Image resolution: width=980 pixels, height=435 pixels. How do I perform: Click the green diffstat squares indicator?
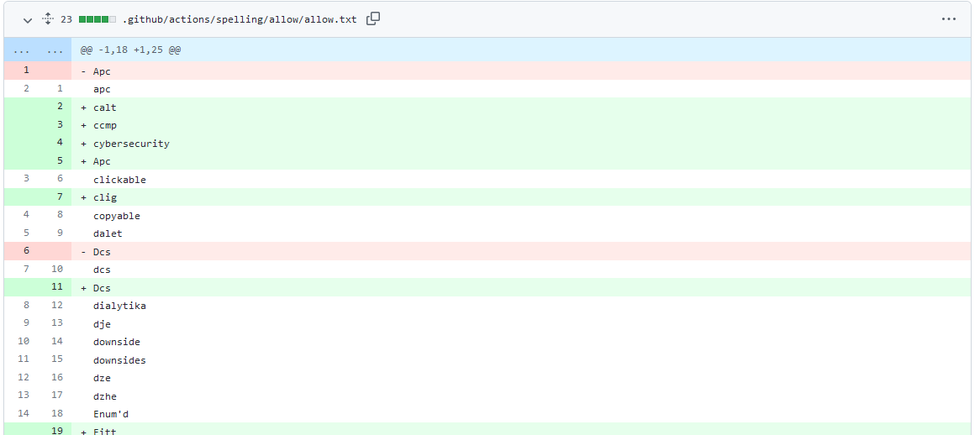coord(97,19)
